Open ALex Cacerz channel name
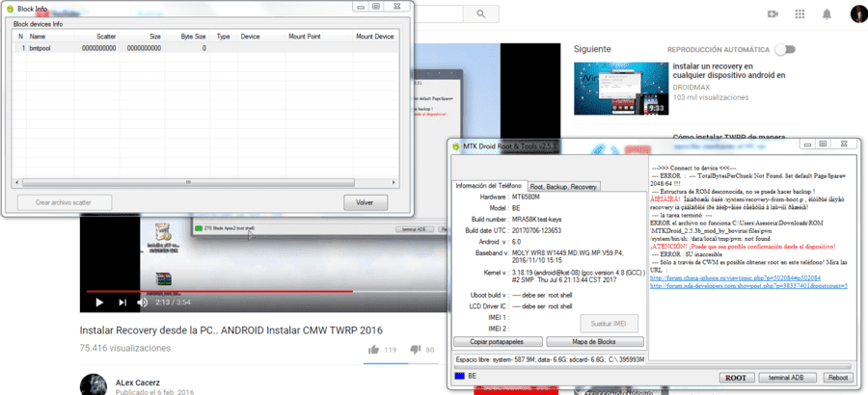Viewport: 868px width, 395px height. [138, 382]
